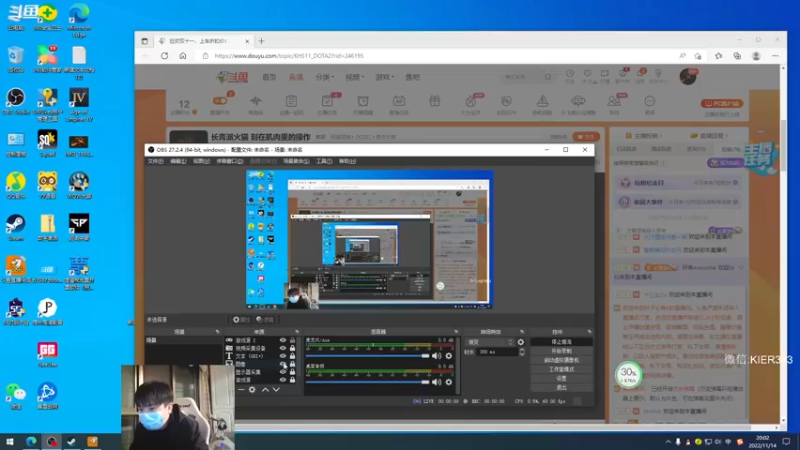Click the 开始录制 button in OBS
800x450 pixels.
(561, 351)
